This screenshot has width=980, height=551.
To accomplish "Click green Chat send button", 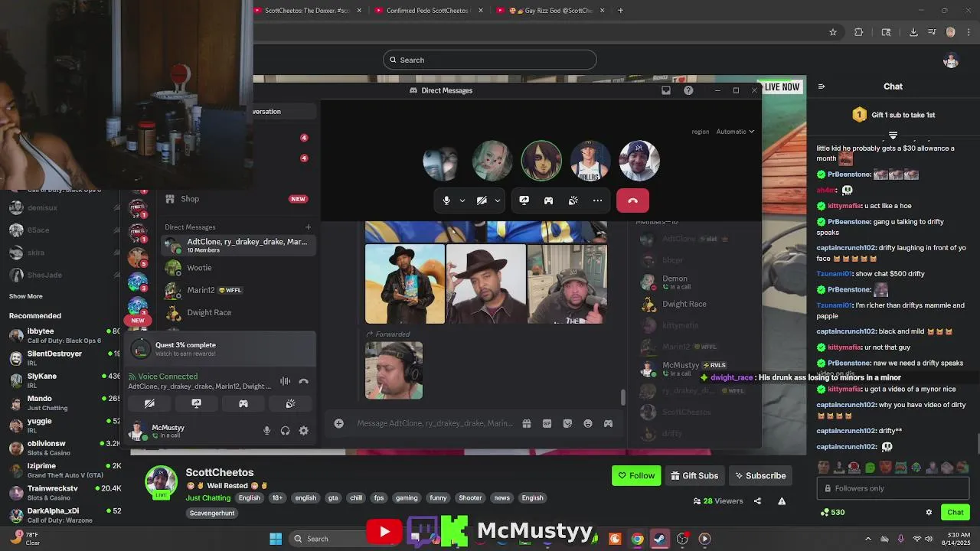I will click(x=955, y=512).
